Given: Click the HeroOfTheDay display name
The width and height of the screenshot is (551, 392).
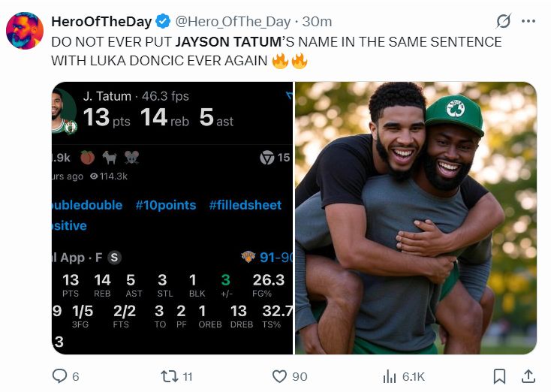Looking at the screenshot, I should pos(101,22).
